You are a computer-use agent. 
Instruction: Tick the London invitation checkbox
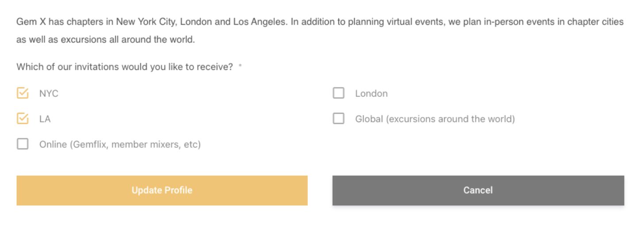(x=338, y=93)
